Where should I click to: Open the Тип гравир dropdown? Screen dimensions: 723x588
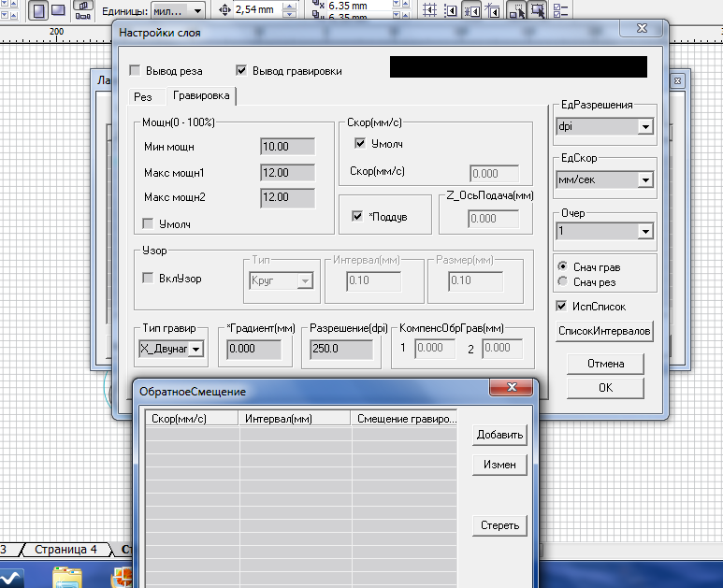click(195, 349)
